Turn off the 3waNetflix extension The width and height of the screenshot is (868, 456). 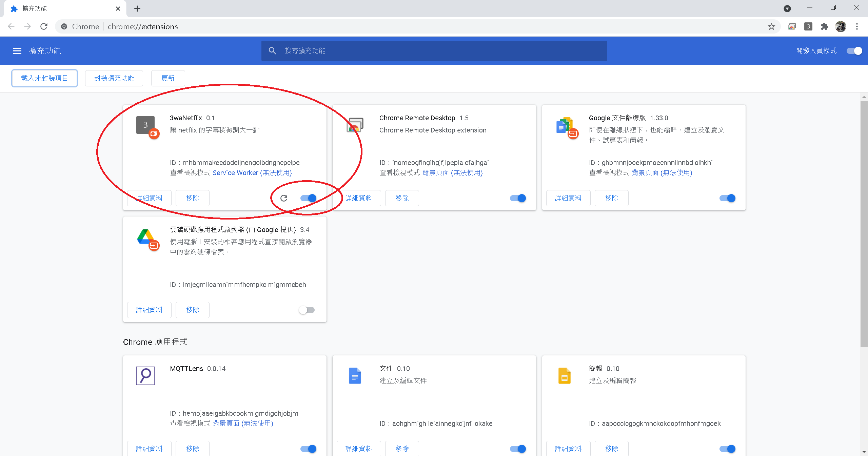[x=308, y=198]
